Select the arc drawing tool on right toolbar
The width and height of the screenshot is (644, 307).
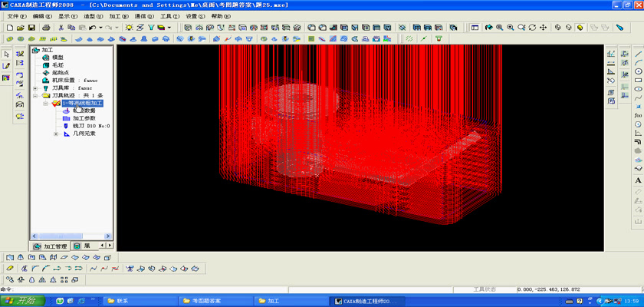(638, 62)
